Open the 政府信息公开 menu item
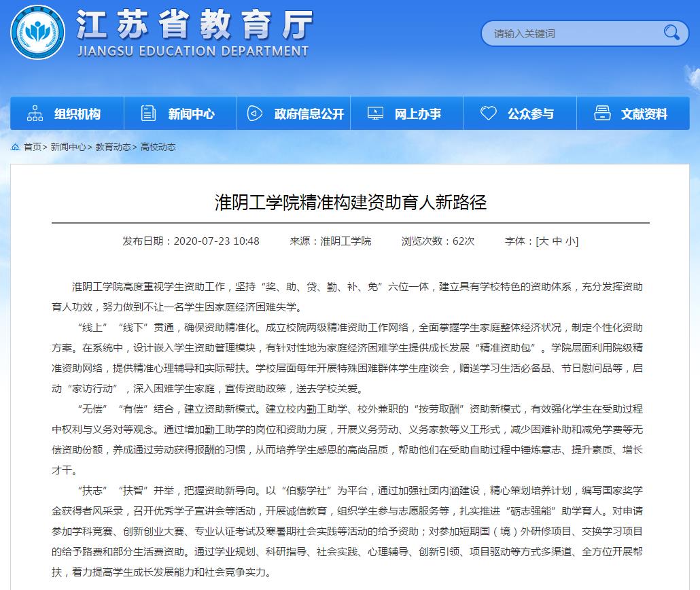This screenshot has width=700, height=590. 309,114
